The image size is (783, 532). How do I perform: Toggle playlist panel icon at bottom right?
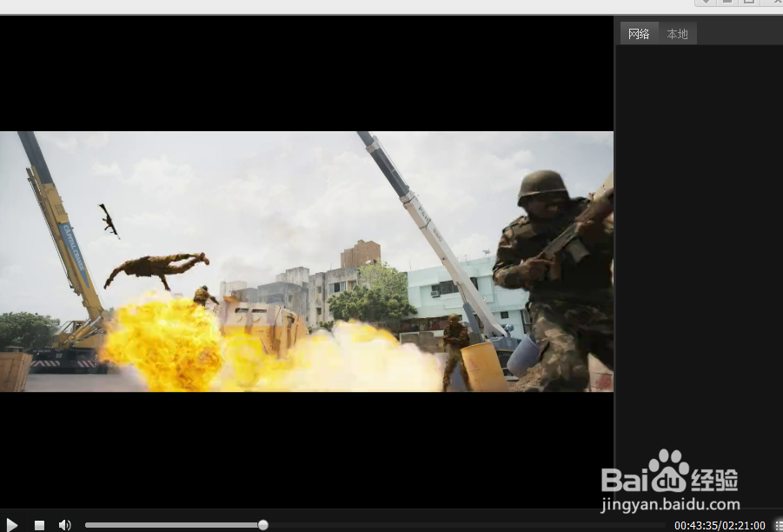(x=779, y=525)
